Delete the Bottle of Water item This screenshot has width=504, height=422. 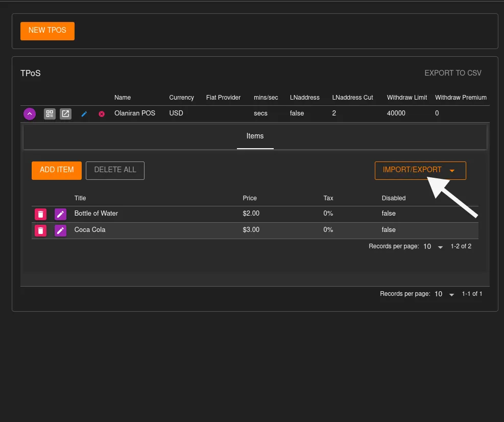coord(40,214)
